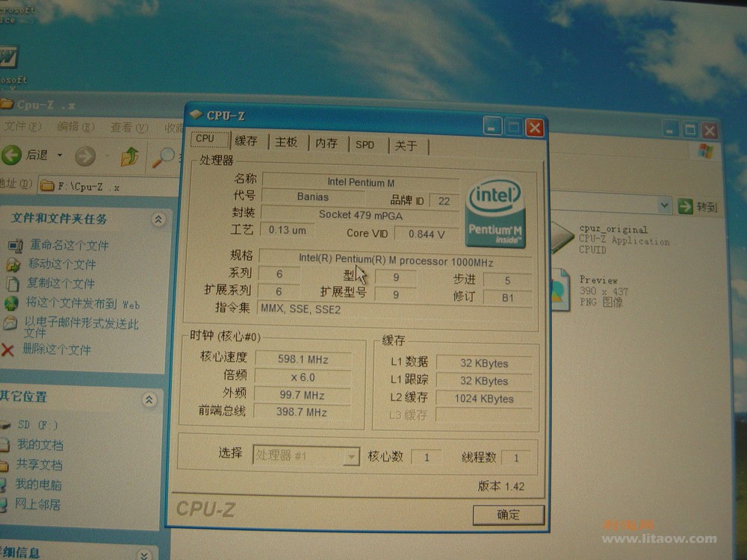Click the 前端总线 value 398.7 MHz
The width and height of the screenshot is (747, 560).
click(302, 412)
